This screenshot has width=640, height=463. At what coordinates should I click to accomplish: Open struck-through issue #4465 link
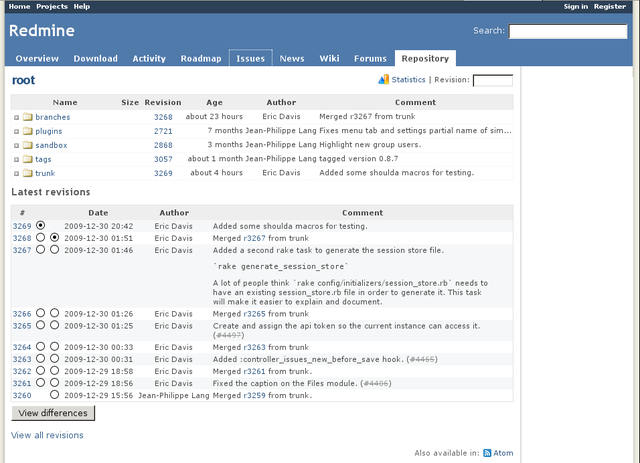click(422, 359)
